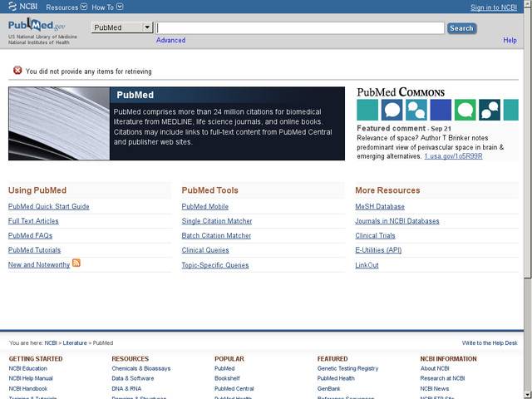Open Journals in NCBI Databases
Screen dimensions: 532x399
tap(397, 221)
